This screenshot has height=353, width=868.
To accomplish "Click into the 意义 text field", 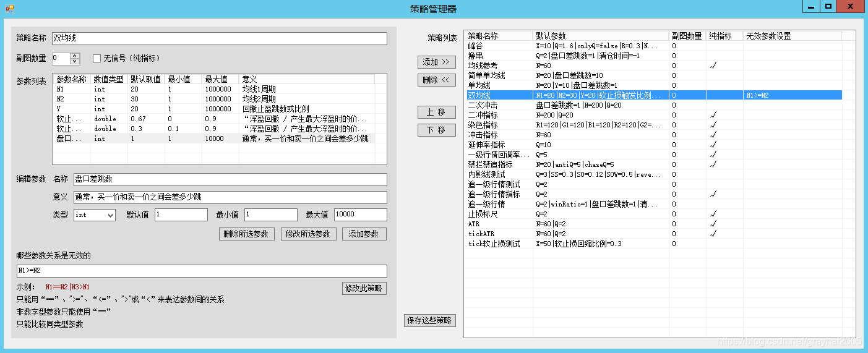I will 230,197.
